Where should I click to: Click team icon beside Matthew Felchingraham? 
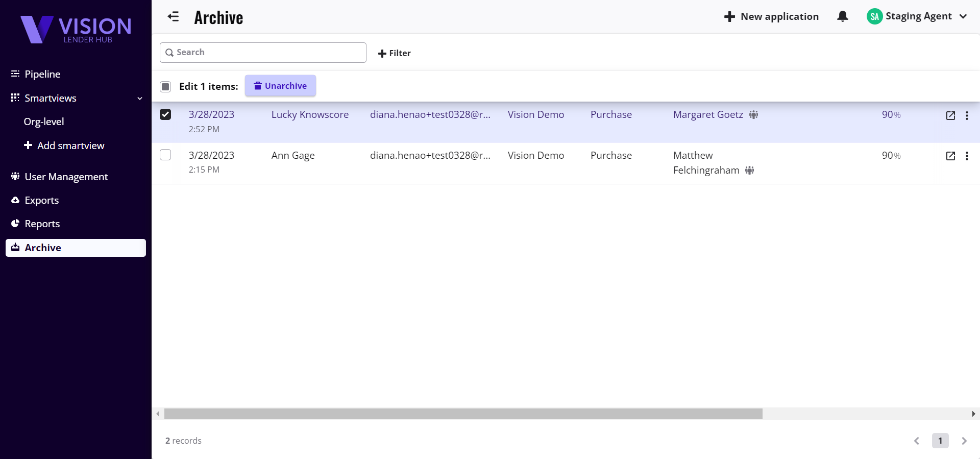coord(749,171)
